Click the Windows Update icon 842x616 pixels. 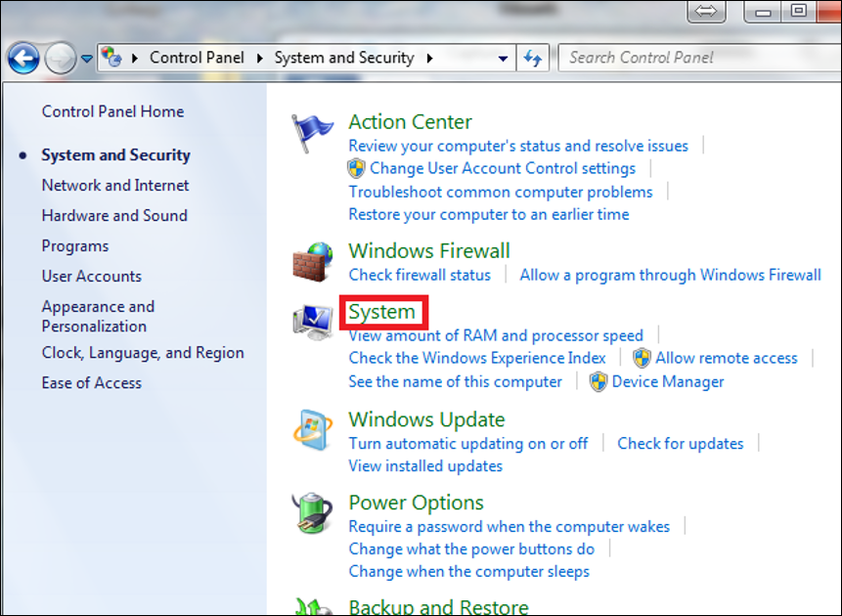click(313, 429)
